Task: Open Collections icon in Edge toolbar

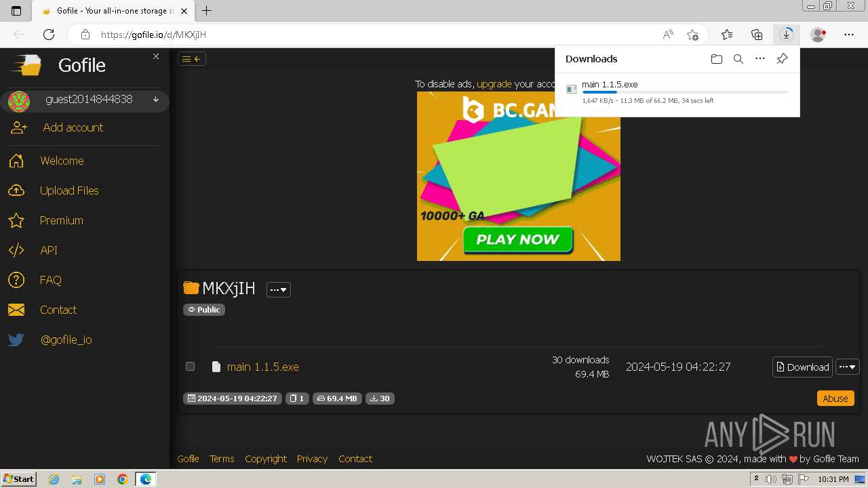Action: [x=757, y=35]
